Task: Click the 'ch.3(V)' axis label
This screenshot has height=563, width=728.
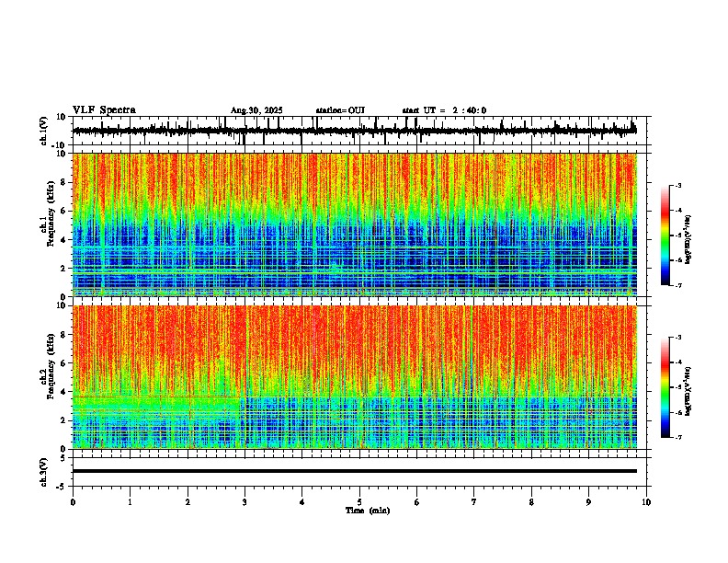Action: [x=44, y=472]
